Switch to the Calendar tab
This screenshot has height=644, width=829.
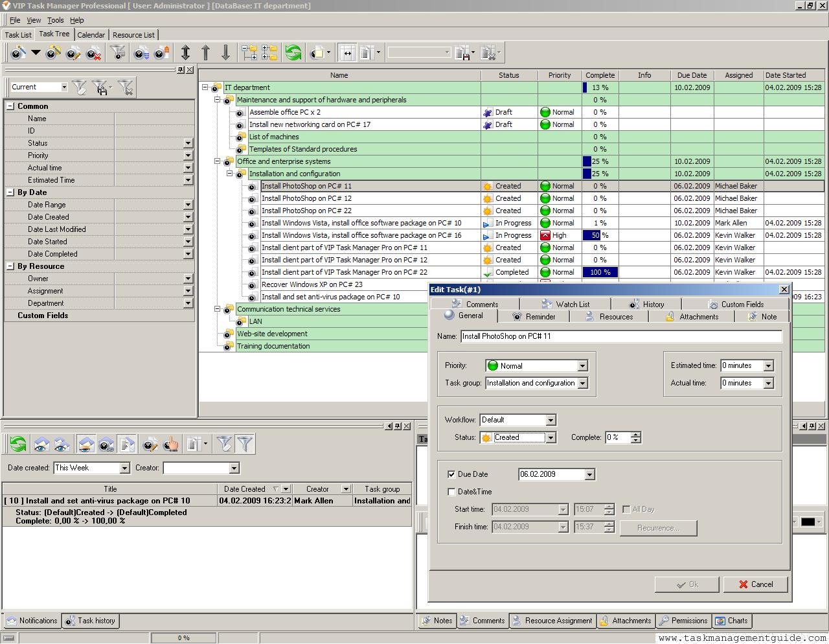(91, 35)
